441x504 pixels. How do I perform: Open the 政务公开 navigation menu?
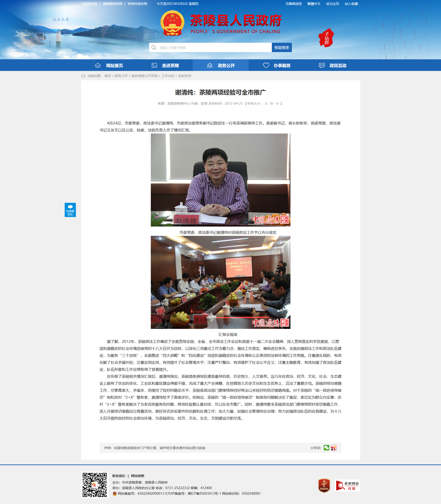[221, 65]
